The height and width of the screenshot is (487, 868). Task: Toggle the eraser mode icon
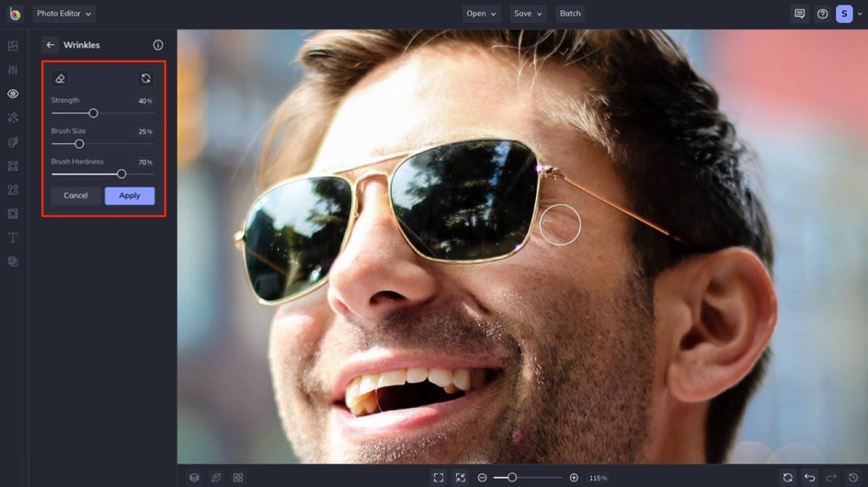[60, 78]
